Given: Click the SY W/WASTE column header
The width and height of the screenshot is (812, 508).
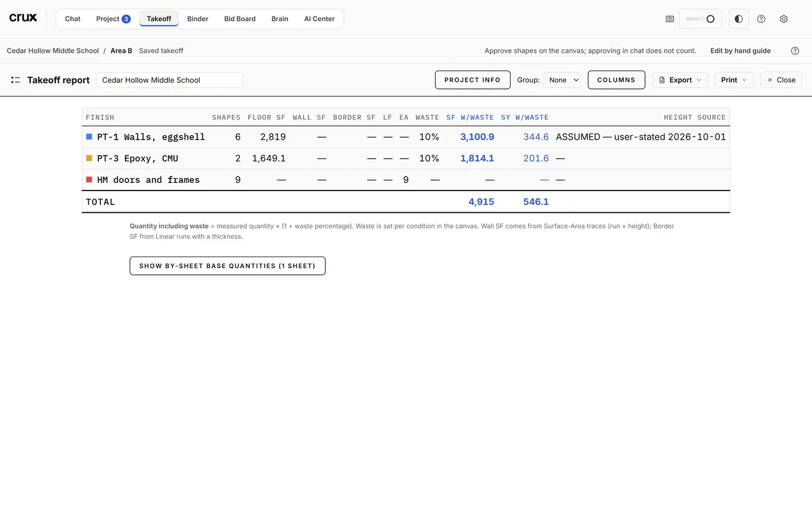Looking at the screenshot, I should (x=525, y=117).
